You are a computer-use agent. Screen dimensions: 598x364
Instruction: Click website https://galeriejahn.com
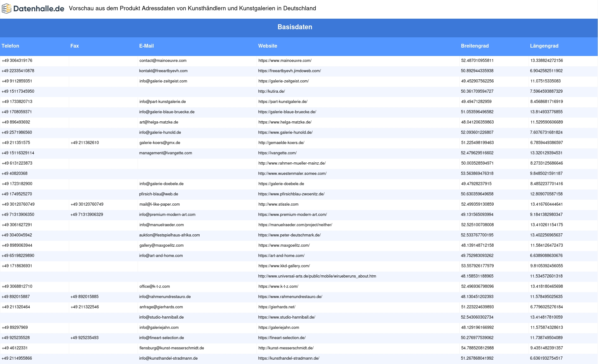[278, 328]
